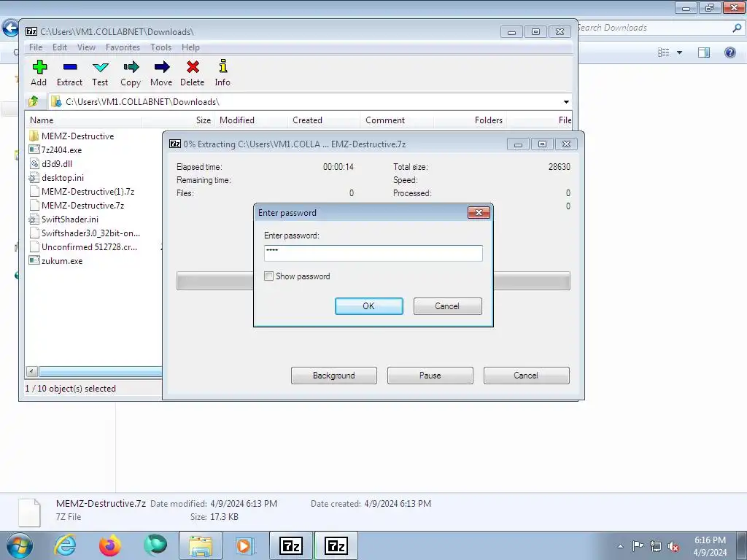The width and height of the screenshot is (747, 560).
Task: Open Internet Explorer from the taskbar
Action: [x=65, y=545]
